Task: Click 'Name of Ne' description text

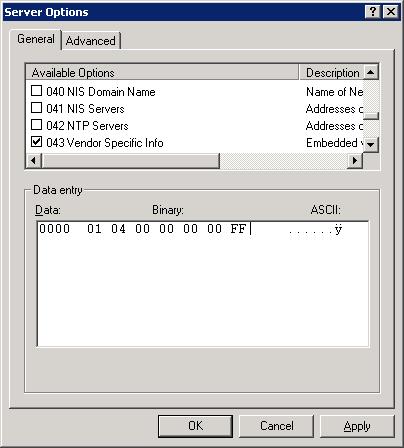Action: point(335,92)
